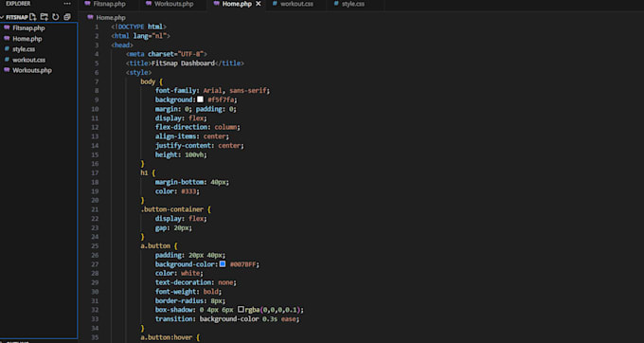Open color picker for rgba(0,0,0,0.1) swatch
644x343 pixels.
point(241,309)
